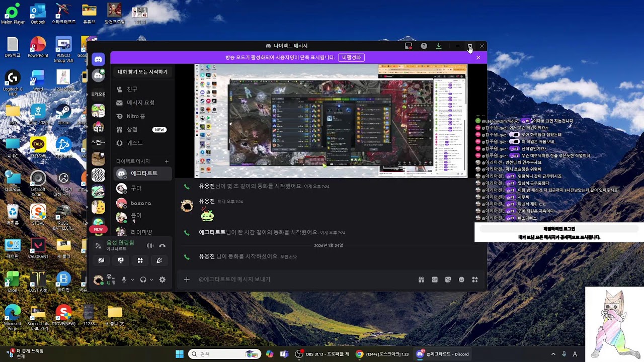Click the attach file plus button
This screenshot has height=362, width=644.
(187, 280)
